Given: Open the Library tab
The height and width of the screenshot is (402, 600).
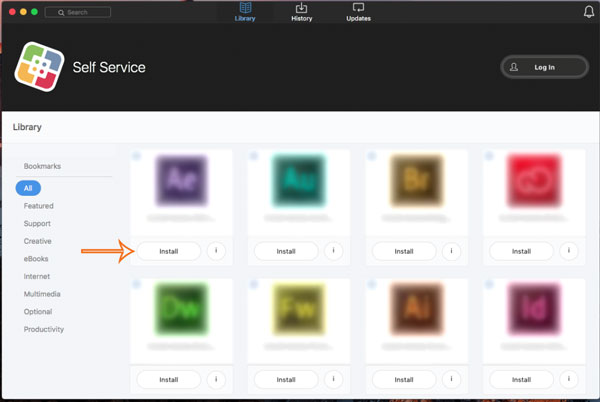Looking at the screenshot, I should (x=245, y=13).
